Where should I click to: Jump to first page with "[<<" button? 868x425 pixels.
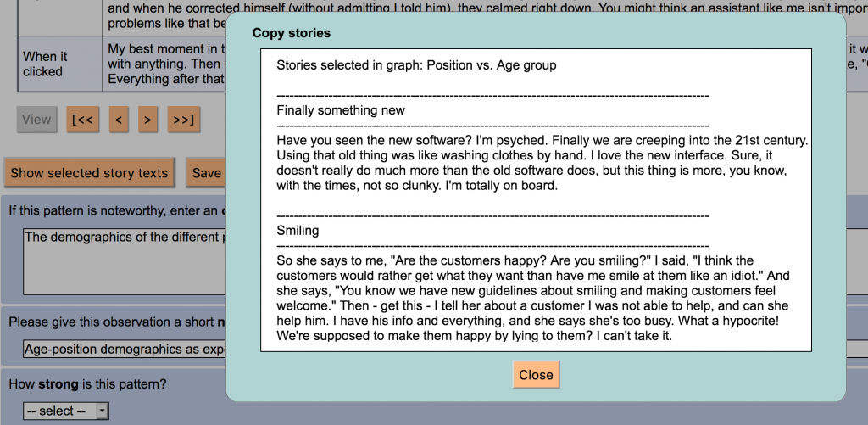pyautogui.click(x=83, y=120)
